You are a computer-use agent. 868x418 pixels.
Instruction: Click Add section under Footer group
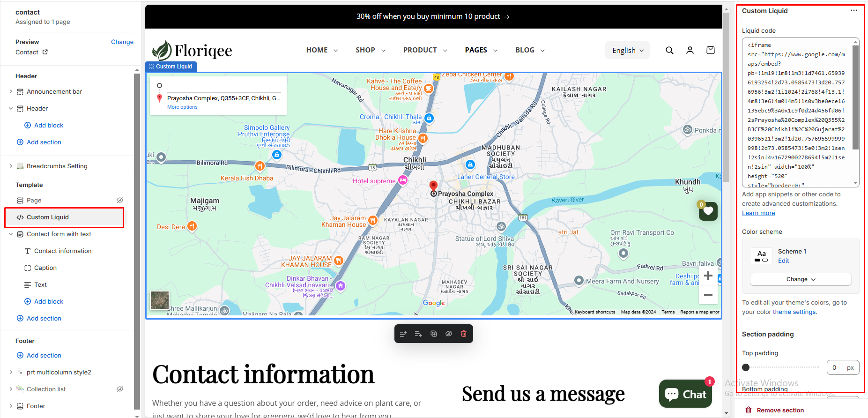39,355
